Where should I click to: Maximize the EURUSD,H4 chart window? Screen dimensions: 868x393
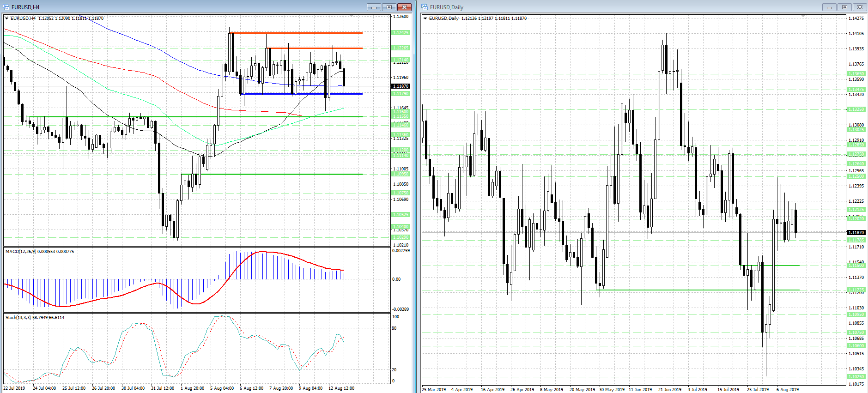point(389,7)
